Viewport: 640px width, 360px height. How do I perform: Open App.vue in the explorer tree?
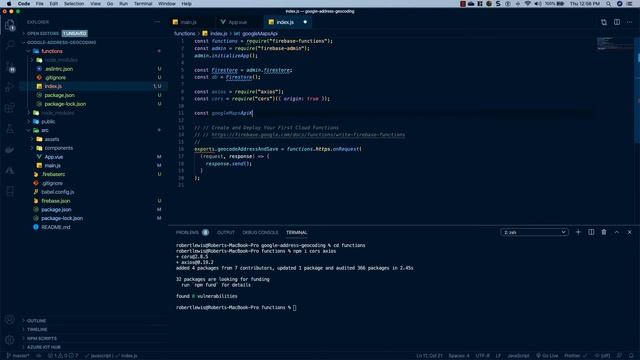53,157
